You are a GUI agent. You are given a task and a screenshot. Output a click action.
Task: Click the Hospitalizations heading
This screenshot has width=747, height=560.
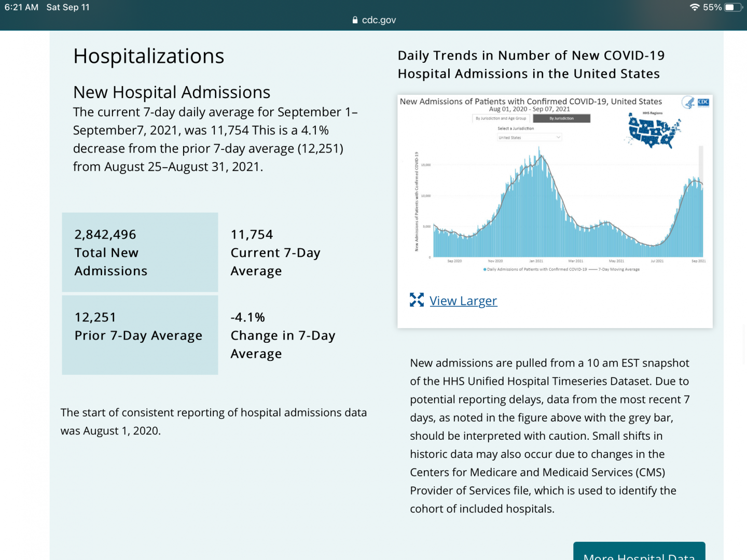tap(149, 56)
